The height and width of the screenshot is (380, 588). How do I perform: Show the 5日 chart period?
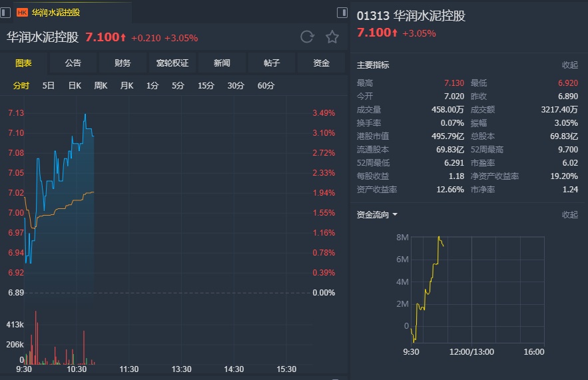pos(49,85)
